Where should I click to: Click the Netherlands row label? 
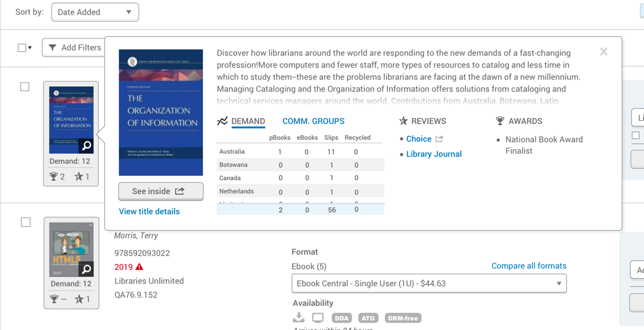pos(236,191)
